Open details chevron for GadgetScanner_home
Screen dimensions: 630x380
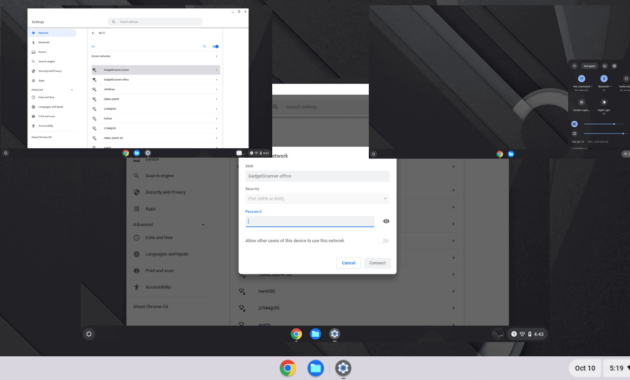(216, 70)
